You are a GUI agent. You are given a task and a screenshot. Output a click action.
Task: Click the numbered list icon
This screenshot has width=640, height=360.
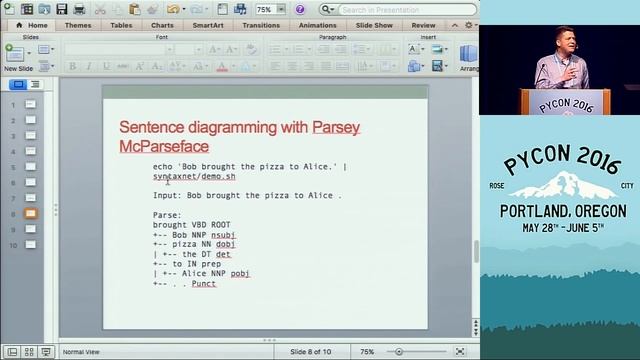tap(299, 50)
